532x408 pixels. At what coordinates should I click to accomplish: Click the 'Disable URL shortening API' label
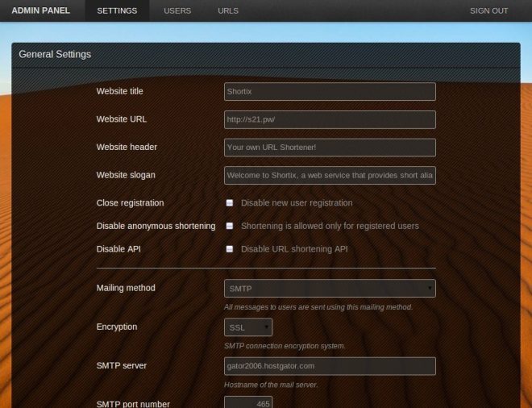(293, 249)
